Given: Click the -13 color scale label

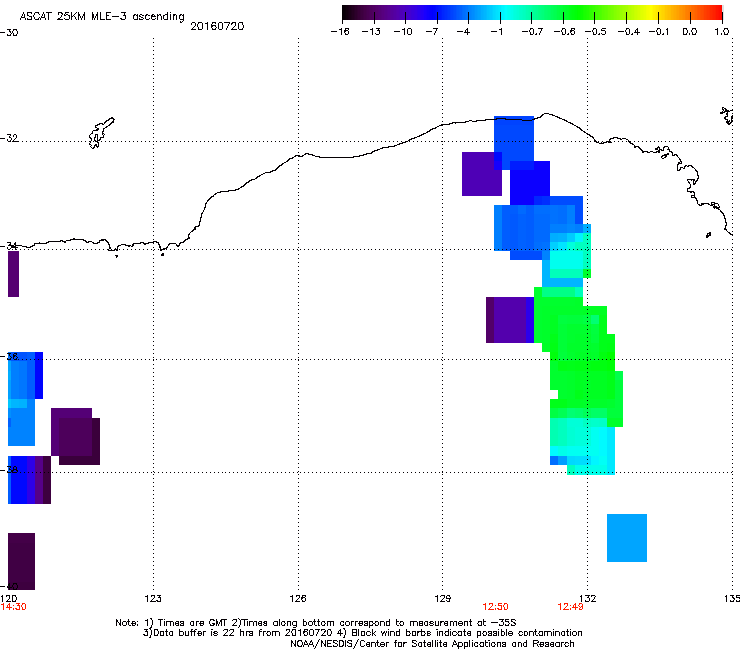Looking at the screenshot, I should (371, 32).
